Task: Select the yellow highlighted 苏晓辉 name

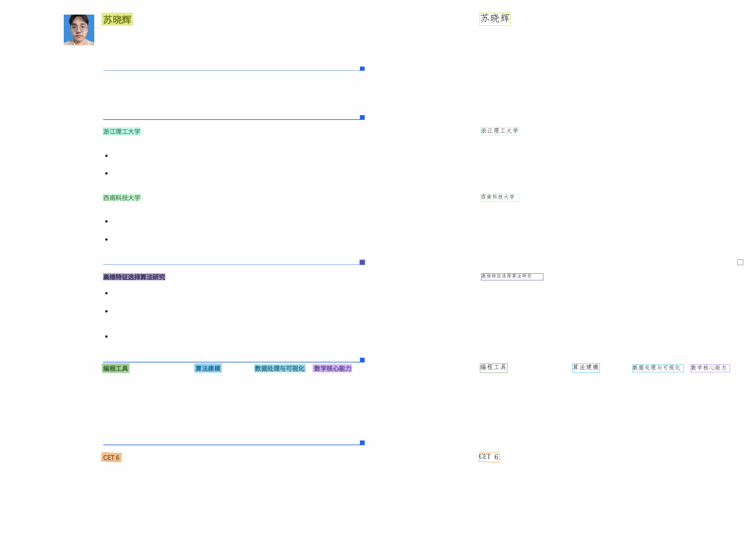Action: (x=117, y=19)
